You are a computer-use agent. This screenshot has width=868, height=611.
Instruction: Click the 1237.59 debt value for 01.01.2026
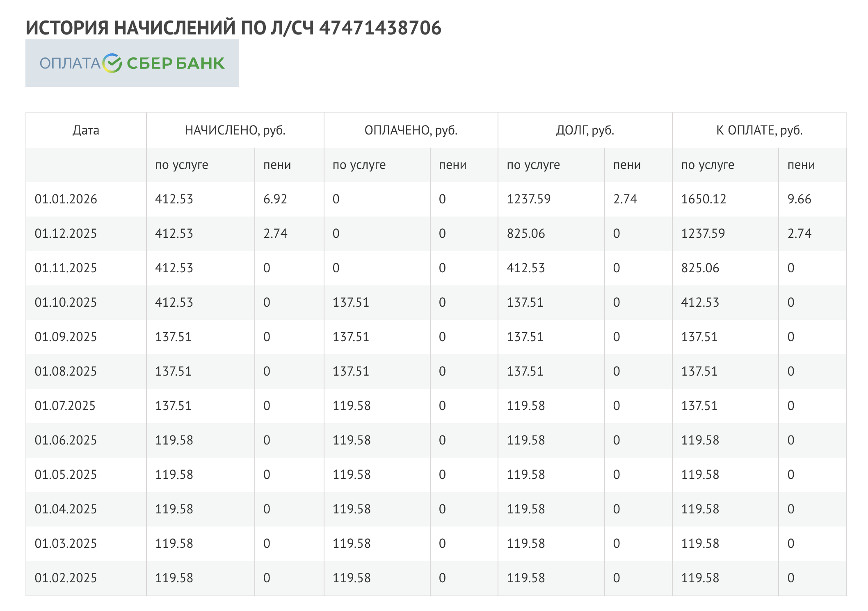(x=528, y=199)
